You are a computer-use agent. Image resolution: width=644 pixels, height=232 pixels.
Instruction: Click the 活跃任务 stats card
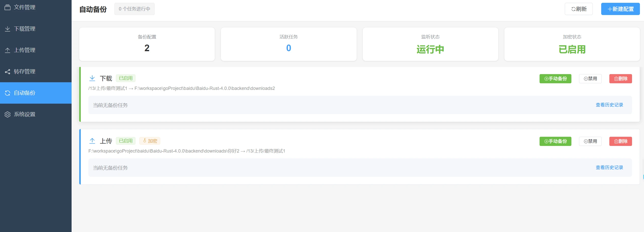click(x=289, y=44)
